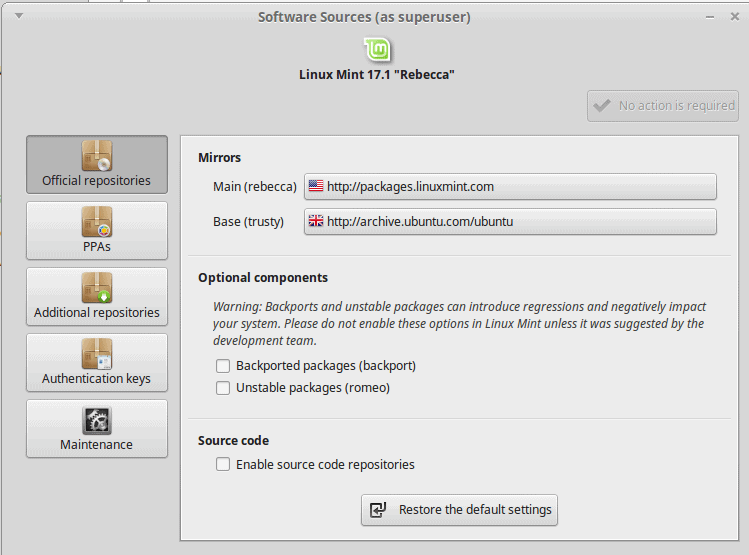Enable Unstable packages (romeo) checkbox

(x=223, y=388)
